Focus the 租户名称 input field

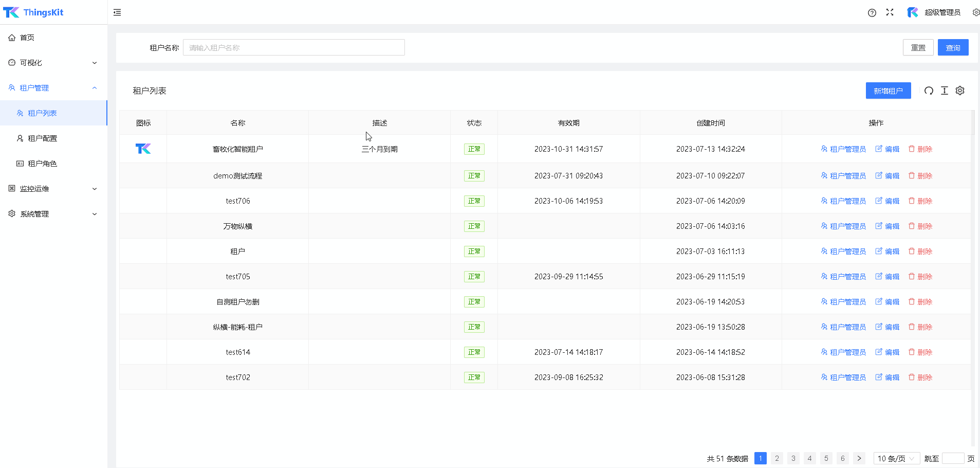click(x=293, y=47)
